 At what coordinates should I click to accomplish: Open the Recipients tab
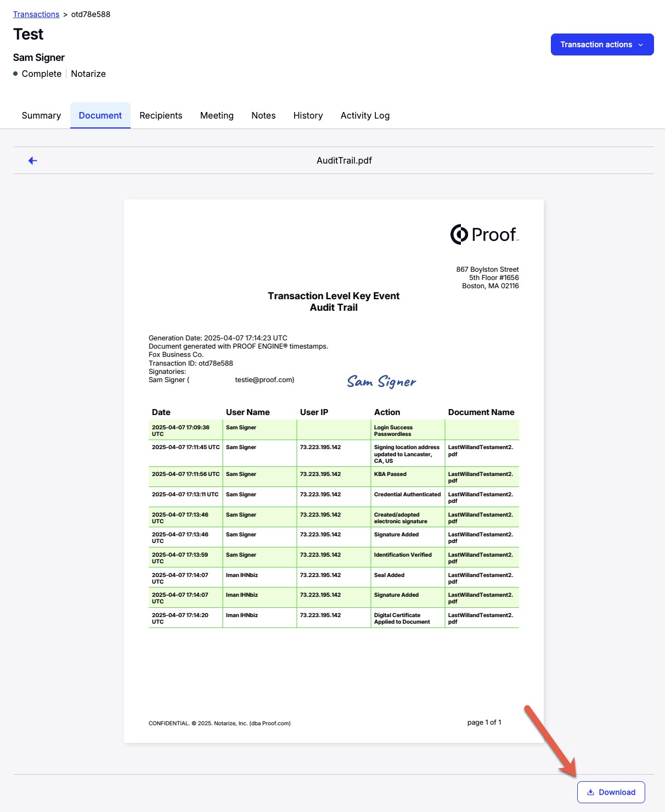[x=161, y=115]
